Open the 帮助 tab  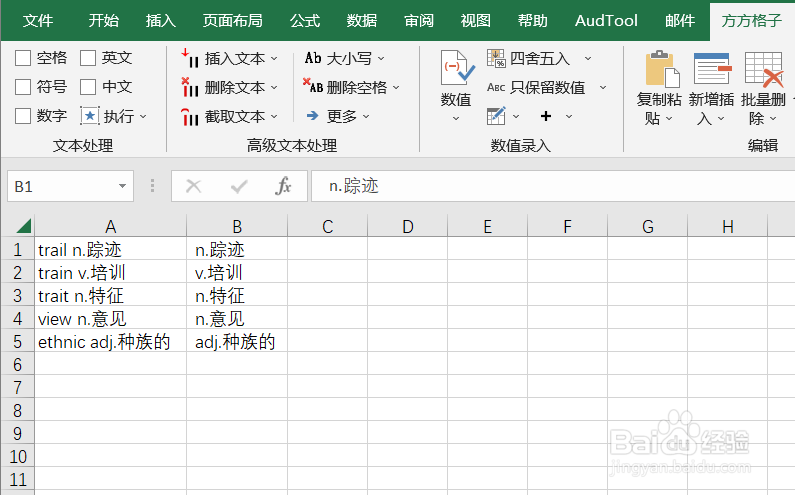pyautogui.click(x=532, y=21)
